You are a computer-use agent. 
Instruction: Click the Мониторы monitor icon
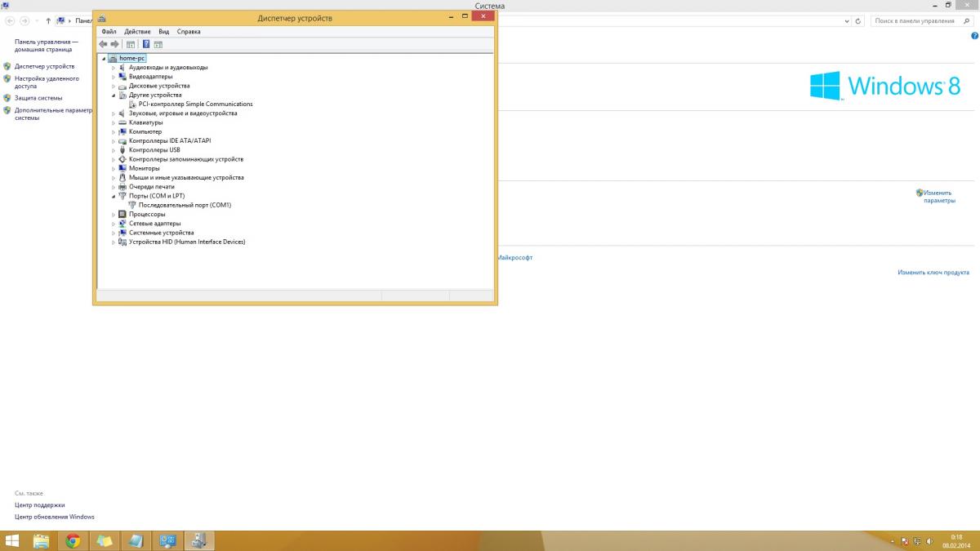point(122,168)
